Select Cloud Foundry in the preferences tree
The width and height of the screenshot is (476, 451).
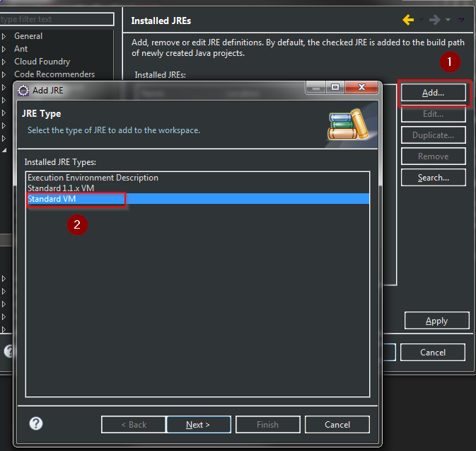42,62
